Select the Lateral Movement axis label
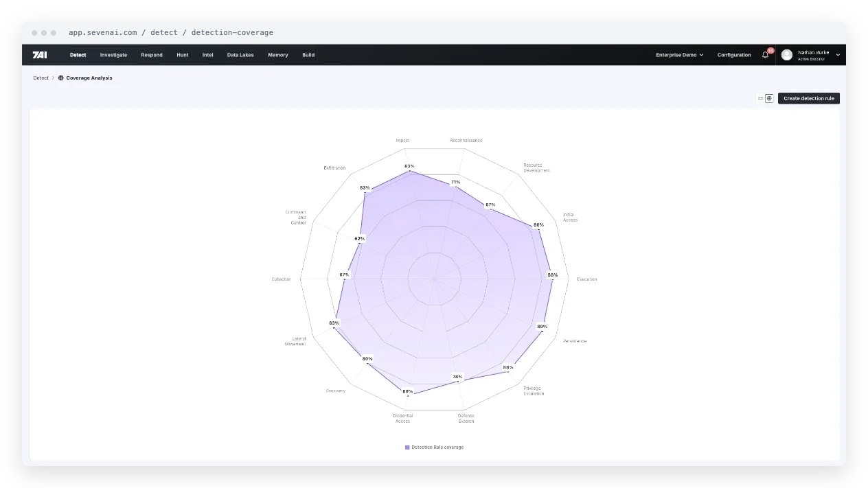 [x=295, y=341]
